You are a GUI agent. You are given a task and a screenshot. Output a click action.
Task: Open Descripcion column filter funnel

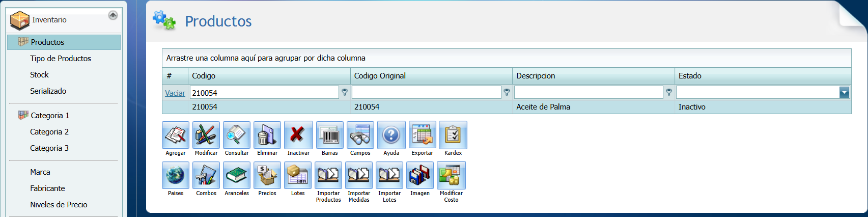pos(669,92)
